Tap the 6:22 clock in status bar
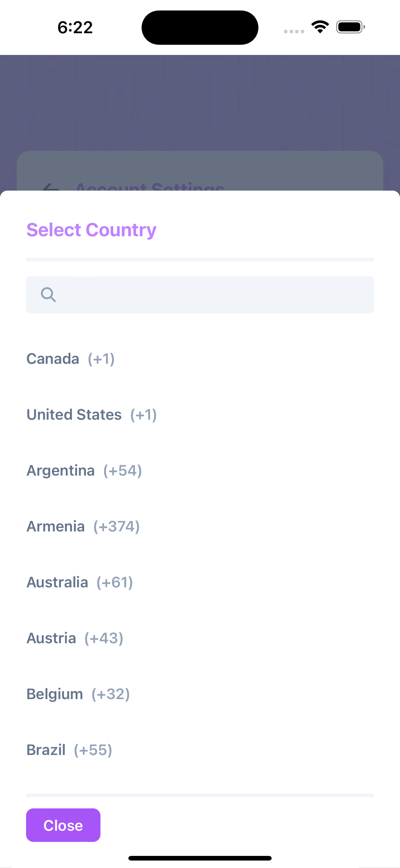Screen dimensions: 400x868 [75, 27]
